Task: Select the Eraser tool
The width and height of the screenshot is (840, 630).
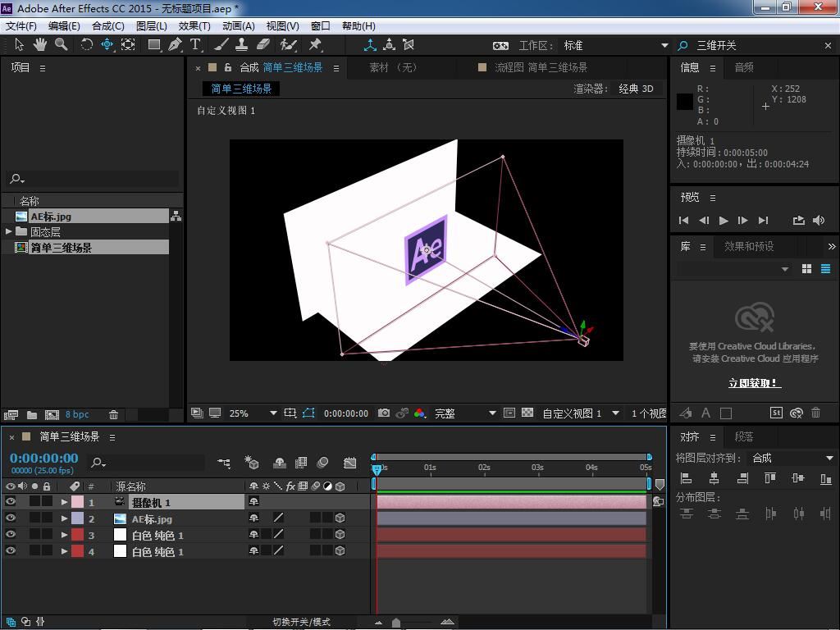Action: click(x=263, y=44)
